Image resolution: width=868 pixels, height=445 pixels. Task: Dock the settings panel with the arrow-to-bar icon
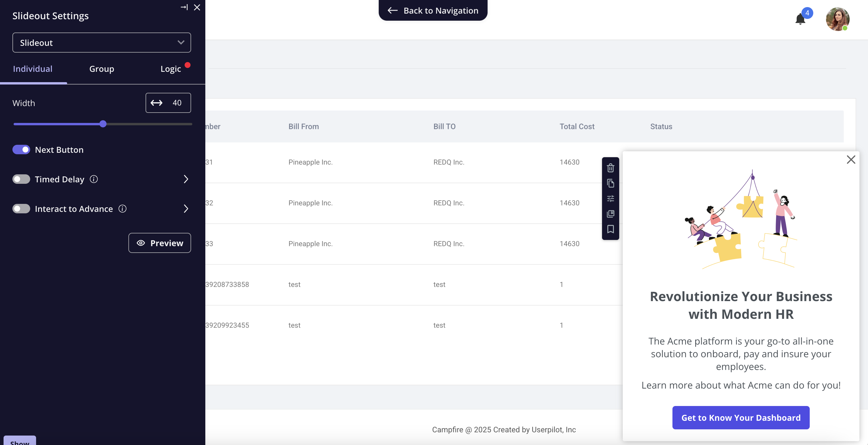click(184, 7)
